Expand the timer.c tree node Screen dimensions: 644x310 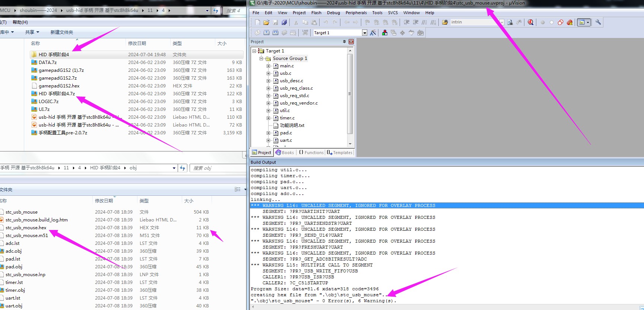coord(268,118)
